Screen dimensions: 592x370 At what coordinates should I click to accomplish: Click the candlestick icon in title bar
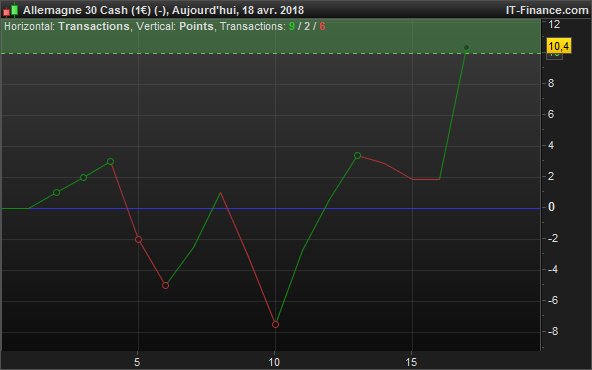(11, 10)
